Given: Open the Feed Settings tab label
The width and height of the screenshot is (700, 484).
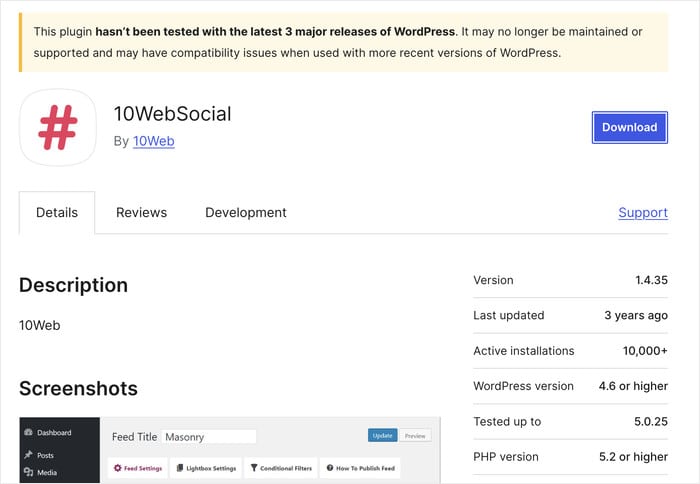Looking at the screenshot, I should coord(143,468).
